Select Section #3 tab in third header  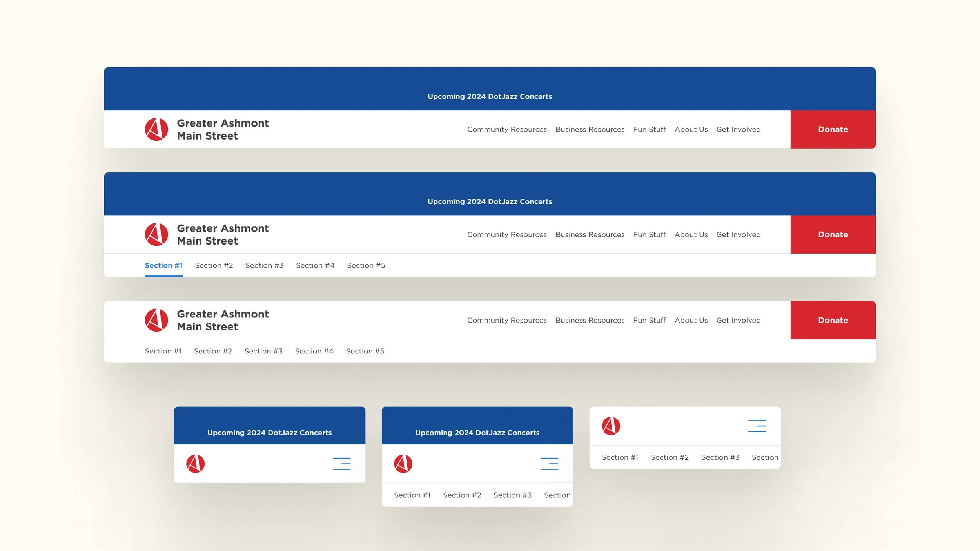tap(263, 351)
